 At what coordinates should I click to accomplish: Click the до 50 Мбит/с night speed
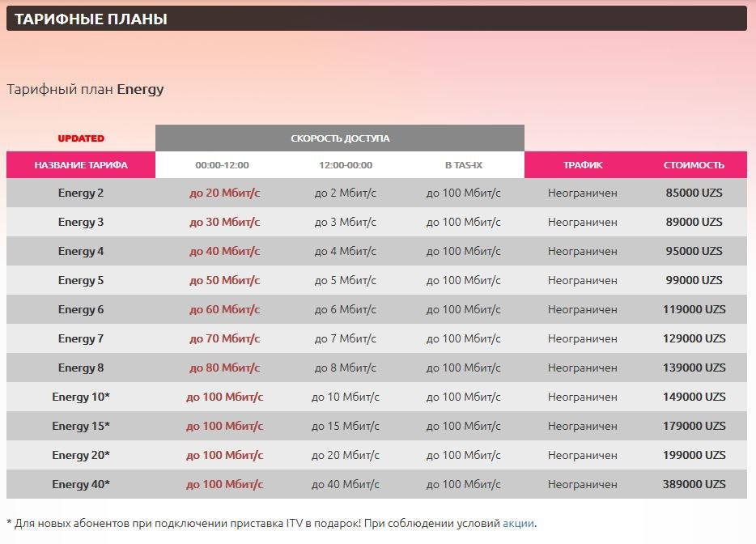coord(225,280)
